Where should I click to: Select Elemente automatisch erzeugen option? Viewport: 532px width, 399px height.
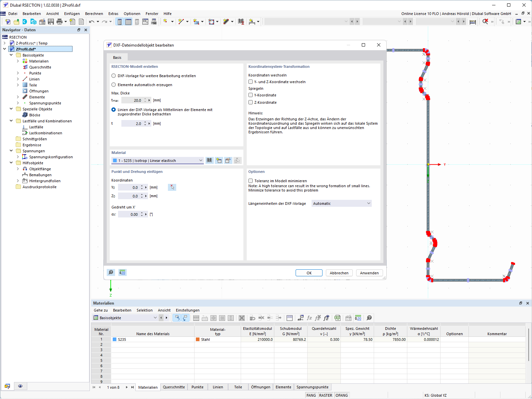click(x=114, y=85)
